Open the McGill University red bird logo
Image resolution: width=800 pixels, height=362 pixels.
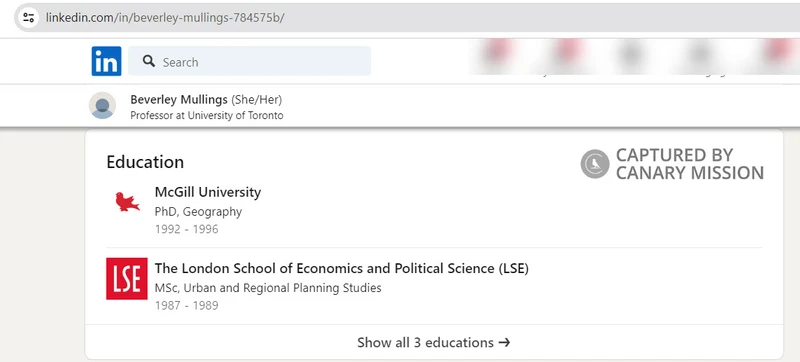127,201
